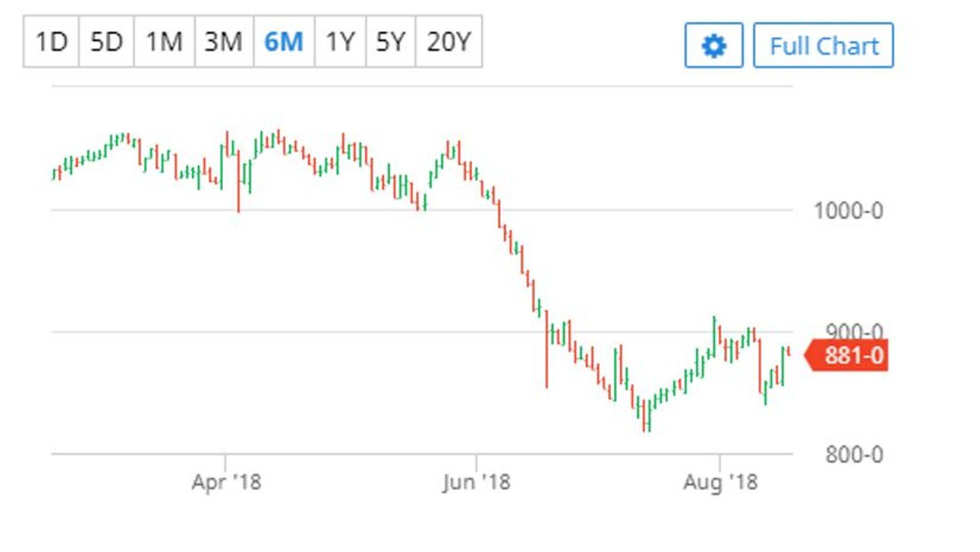Image resolution: width=980 pixels, height=552 pixels.
Task: Select the 3M chart period
Action: coord(224,41)
